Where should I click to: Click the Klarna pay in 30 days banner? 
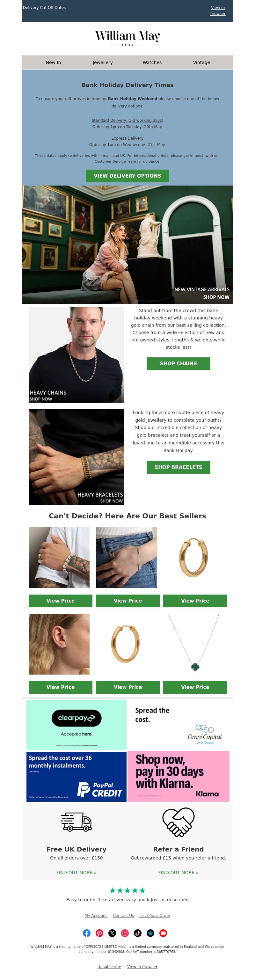pyautogui.click(x=178, y=777)
